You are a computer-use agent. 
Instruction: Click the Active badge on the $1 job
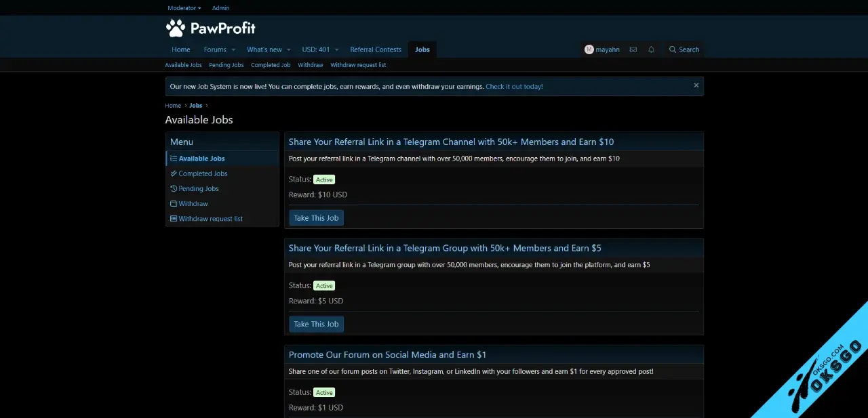324,392
